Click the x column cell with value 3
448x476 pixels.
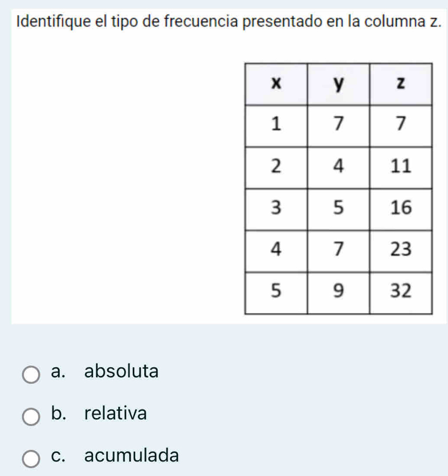tap(276, 209)
